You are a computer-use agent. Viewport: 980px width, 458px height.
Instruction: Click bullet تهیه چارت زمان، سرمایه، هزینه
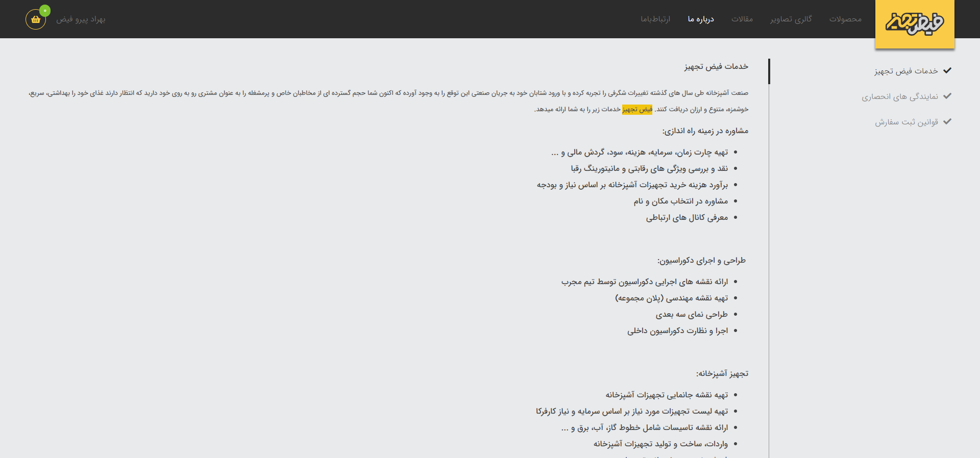640,152
